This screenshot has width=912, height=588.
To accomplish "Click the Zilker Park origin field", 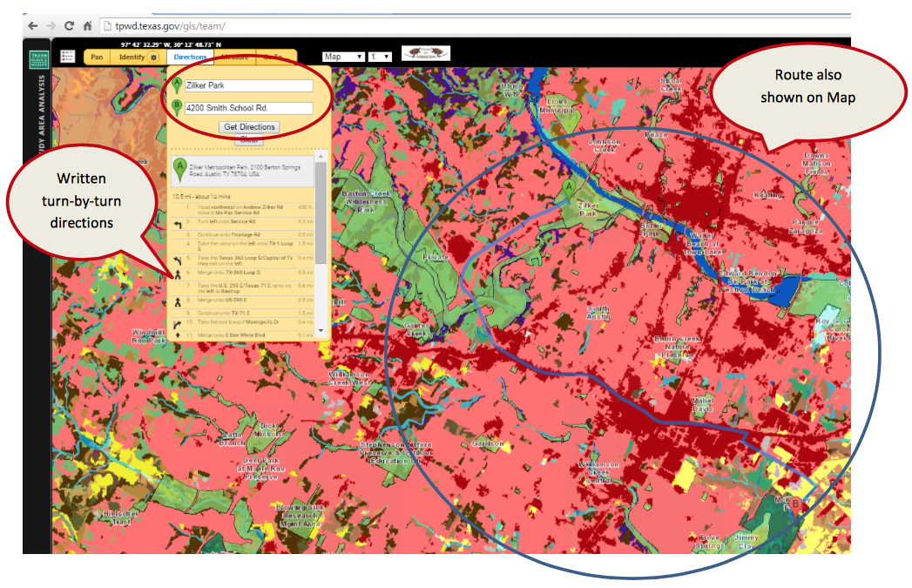I will [x=248, y=86].
